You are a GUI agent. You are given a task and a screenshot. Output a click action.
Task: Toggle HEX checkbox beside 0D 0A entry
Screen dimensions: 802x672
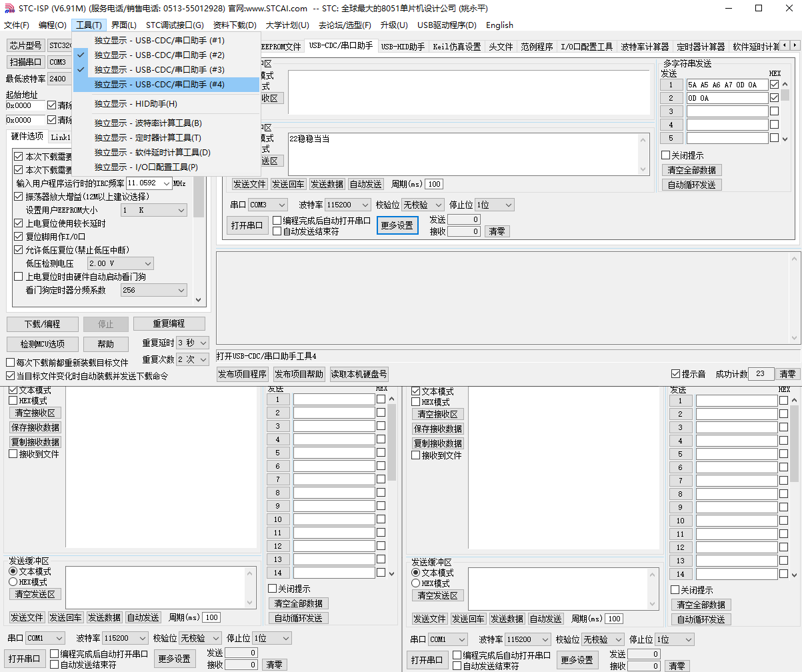point(774,98)
